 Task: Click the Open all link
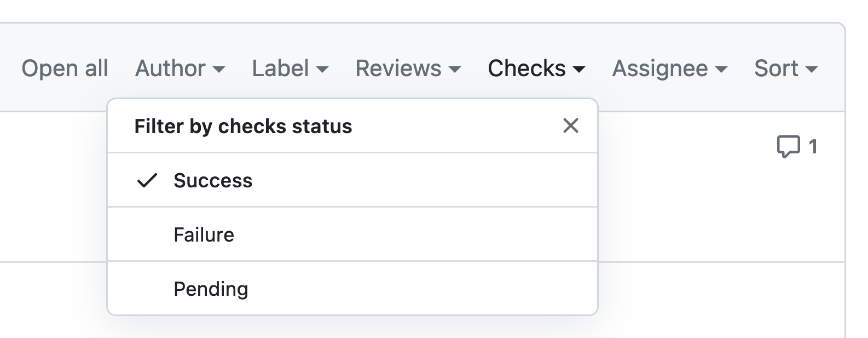pyautogui.click(x=65, y=68)
